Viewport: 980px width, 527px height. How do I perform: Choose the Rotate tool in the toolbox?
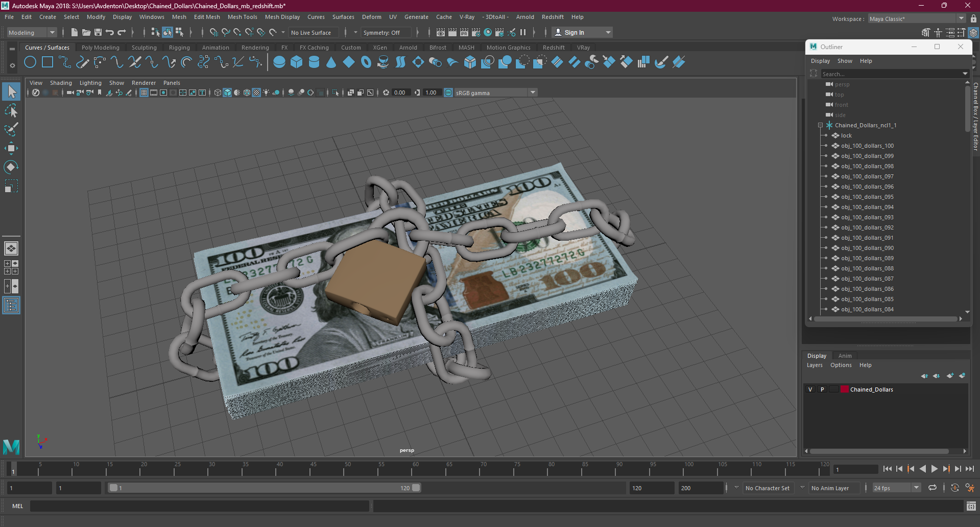pyautogui.click(x=11, y=167)
